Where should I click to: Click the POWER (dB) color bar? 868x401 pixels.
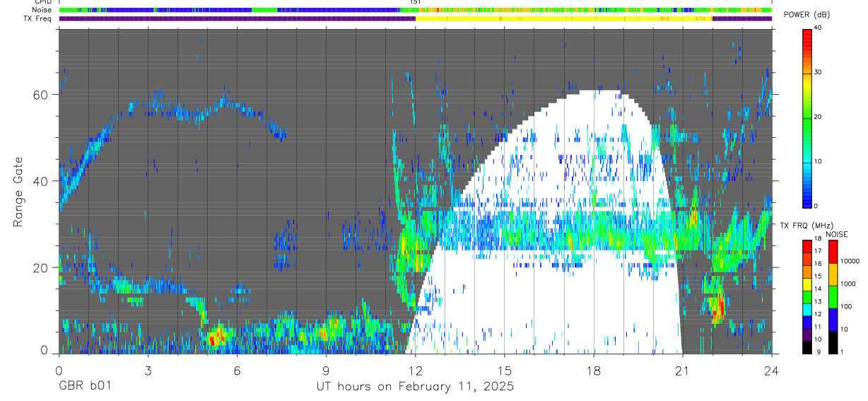tap(807, 117)
